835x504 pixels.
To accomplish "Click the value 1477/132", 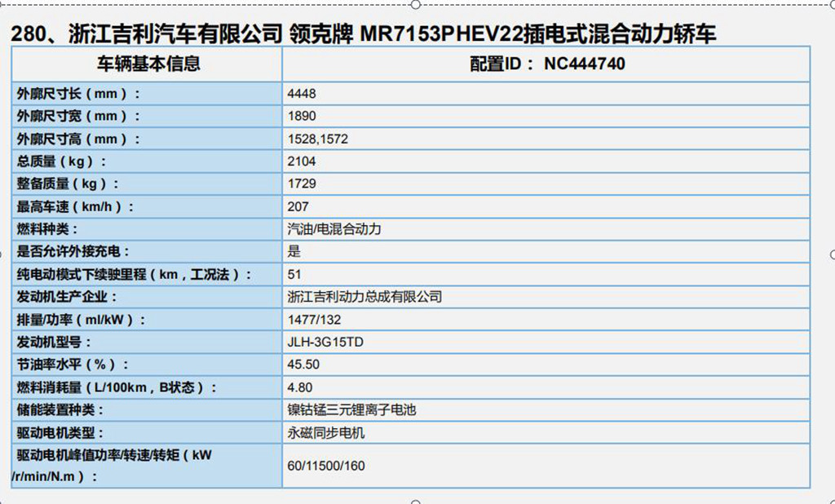I will (x=314, y=320).
